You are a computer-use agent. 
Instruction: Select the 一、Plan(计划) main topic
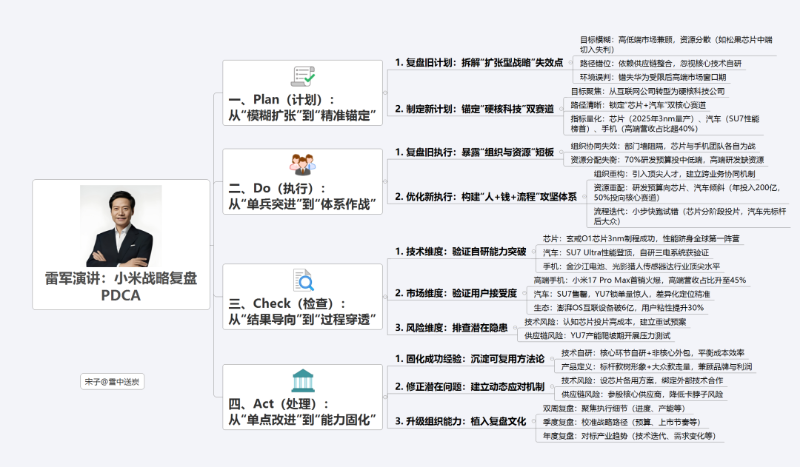click(x=303, y=93)
